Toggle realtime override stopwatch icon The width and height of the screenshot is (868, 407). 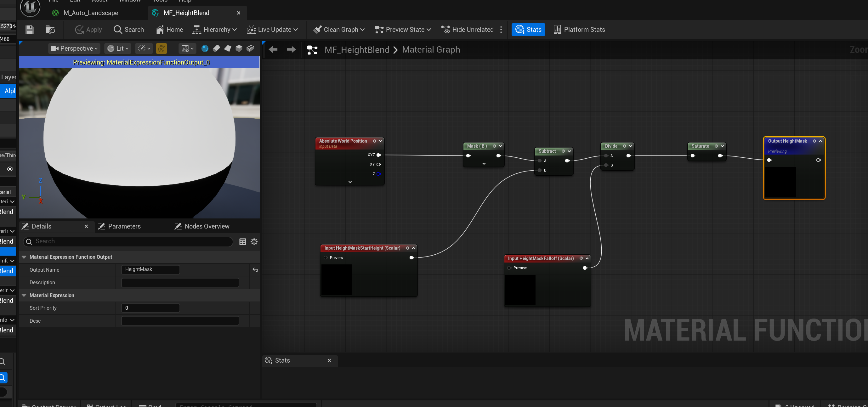pyautogui.click(x=162, y=48)
